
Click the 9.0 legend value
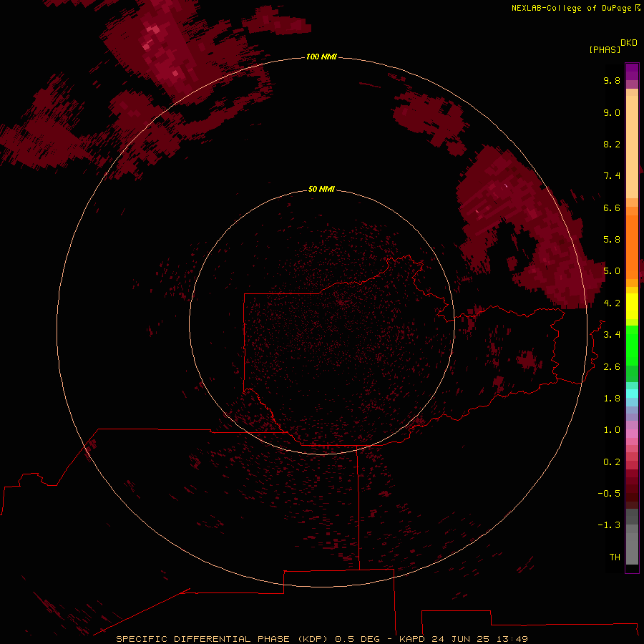tap(612, 112)
